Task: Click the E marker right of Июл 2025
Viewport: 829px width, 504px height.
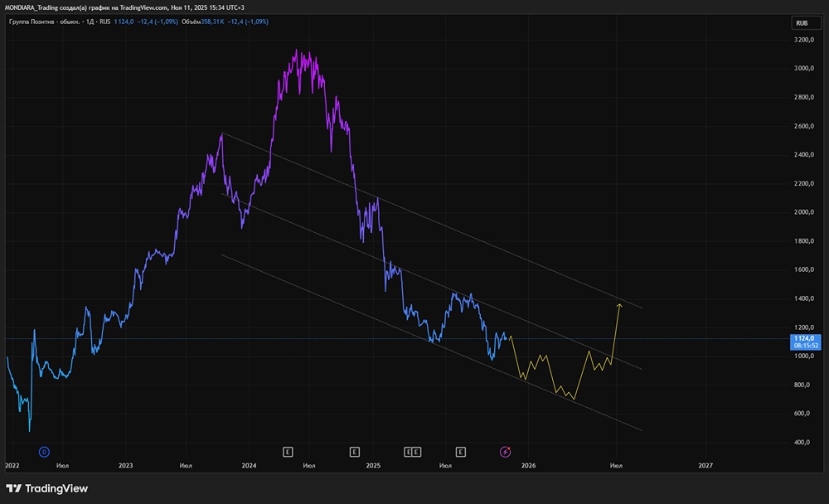Action: [x=460, y=452]
